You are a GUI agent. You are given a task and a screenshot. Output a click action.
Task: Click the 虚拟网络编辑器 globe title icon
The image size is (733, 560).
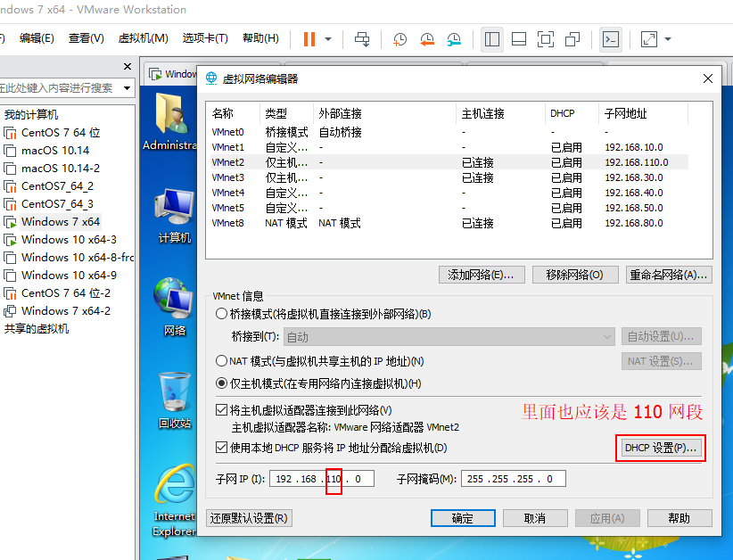211,78
